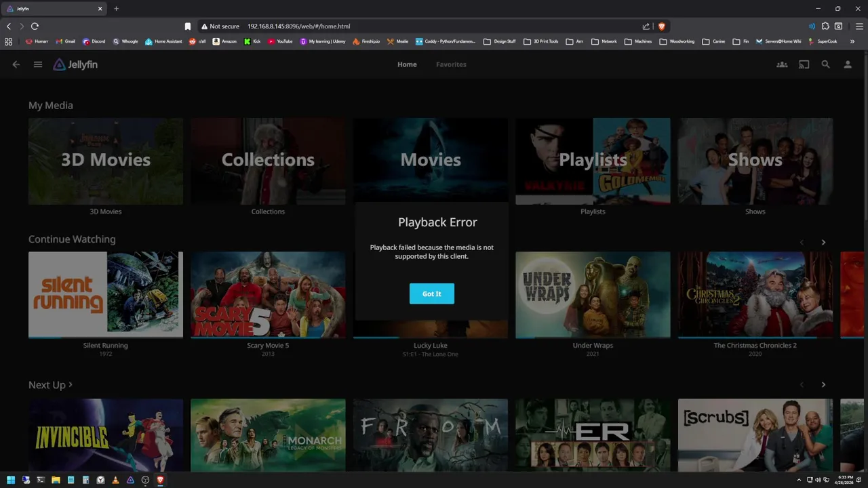Open the browser main menu
Image resolution: width=868 pixels, height=488 pixels.
[x=859, y=26]
